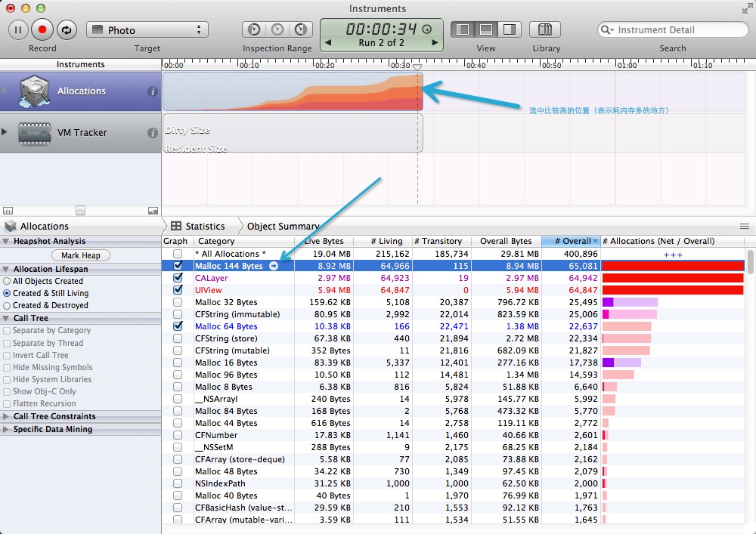Toggle full screen mode arrow icon
The width and height of the screenshot is (756, 534).
(x=747, y=8)
